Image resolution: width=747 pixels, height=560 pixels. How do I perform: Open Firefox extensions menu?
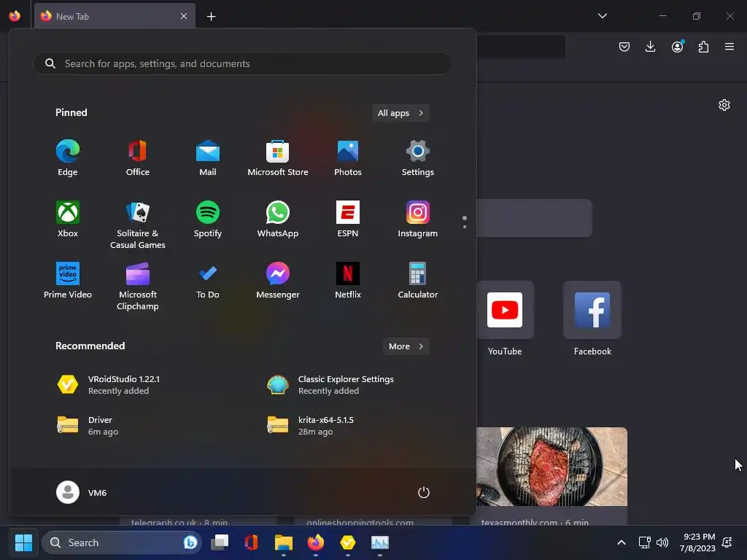click(x=703, y=47)
